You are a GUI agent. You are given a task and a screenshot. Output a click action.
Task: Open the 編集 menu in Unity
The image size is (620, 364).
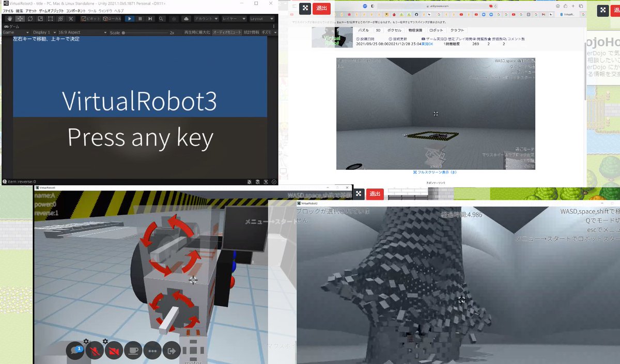19,10
